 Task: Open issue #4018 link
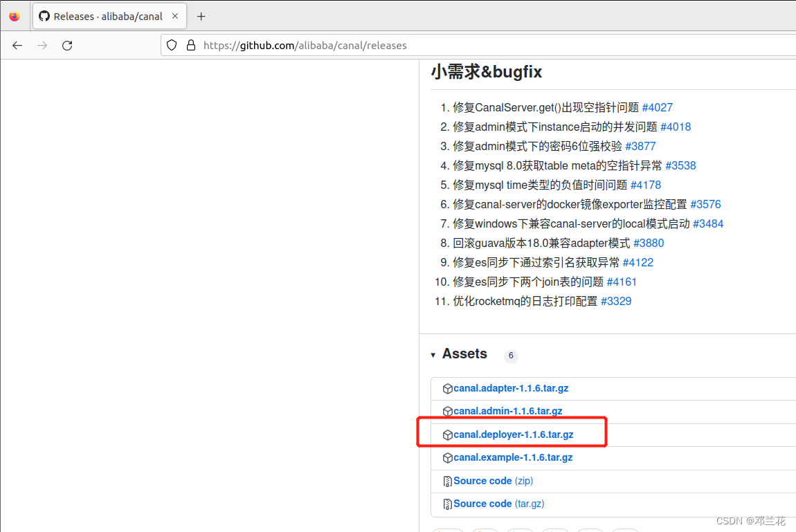(676, 127)
